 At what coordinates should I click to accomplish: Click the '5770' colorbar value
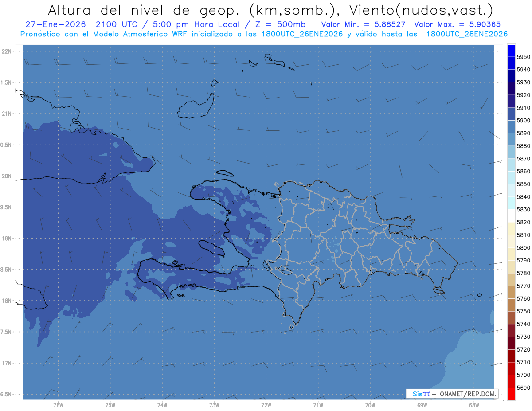(524, 286)
